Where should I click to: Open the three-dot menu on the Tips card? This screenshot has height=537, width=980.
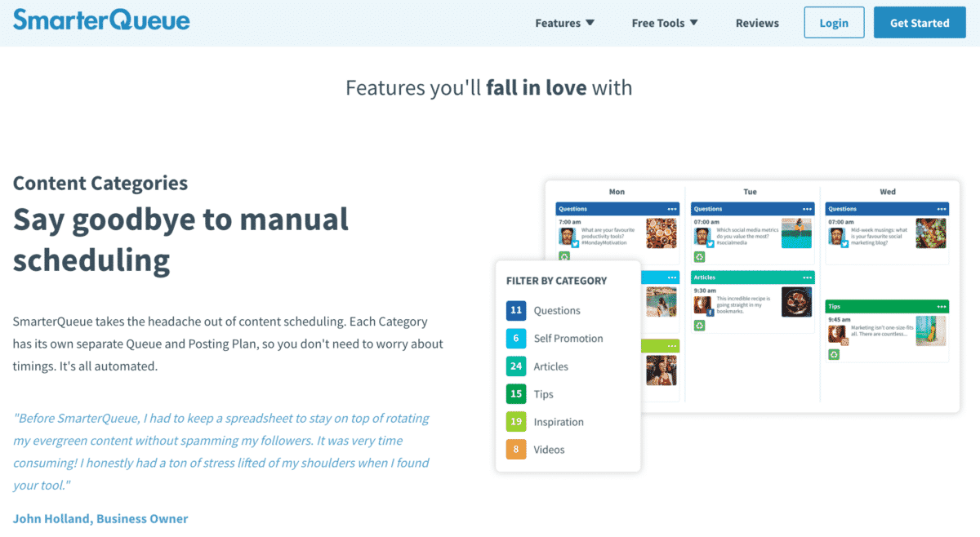942,306
